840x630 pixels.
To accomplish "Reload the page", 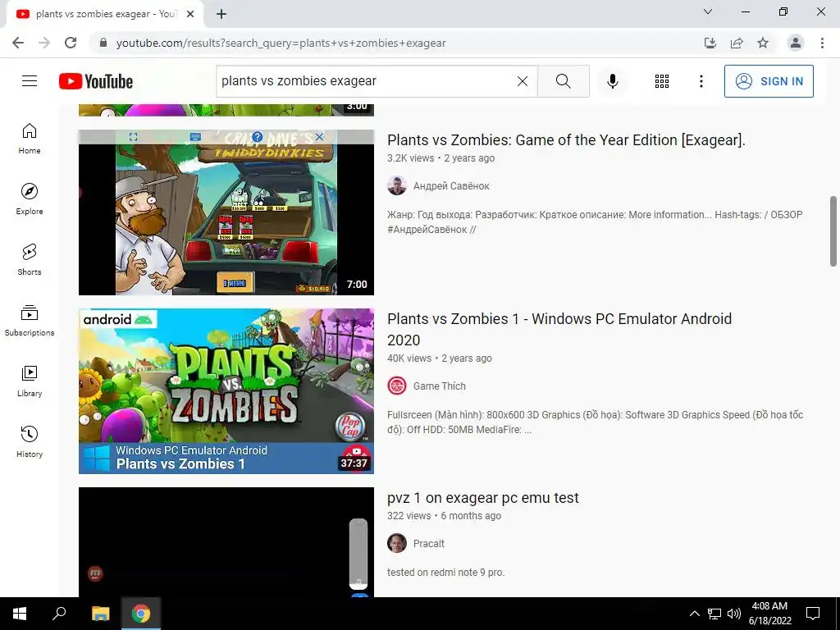I will pyautogui.click(x=71, y=43).
